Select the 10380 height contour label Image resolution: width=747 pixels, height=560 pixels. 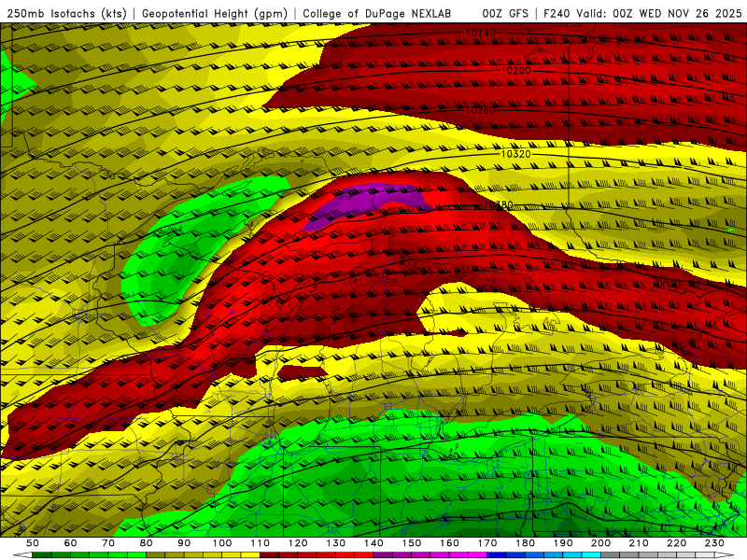tap(499, 204)
